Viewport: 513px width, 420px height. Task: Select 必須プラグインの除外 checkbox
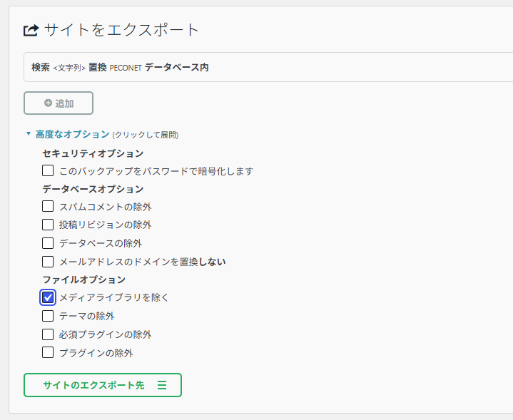(48, 334)
